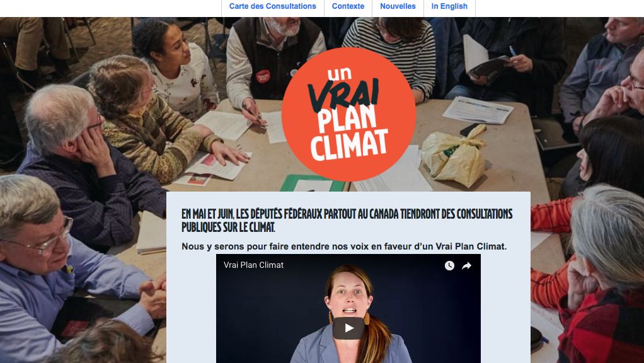Image resolution: width=644 pixels, height=363 pixels.
Task: Open the Carte des Consultations page
Action: [273, 6]
